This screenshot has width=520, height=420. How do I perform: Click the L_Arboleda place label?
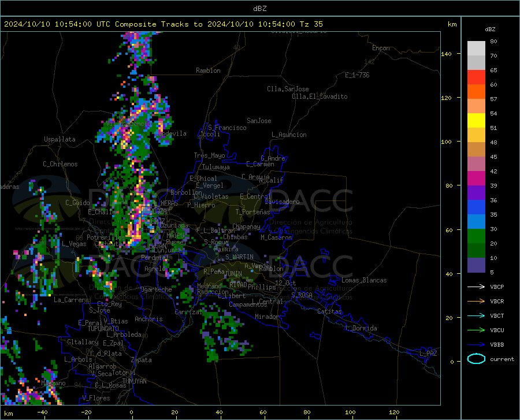pyautogui.click(x=124, y=334)
